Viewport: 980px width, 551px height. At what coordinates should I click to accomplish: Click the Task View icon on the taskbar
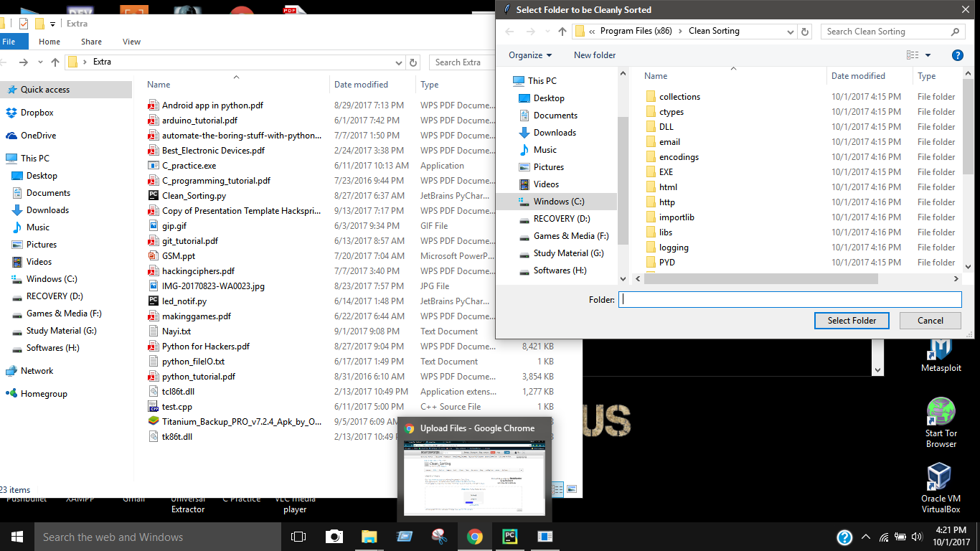tap(298, 537)
